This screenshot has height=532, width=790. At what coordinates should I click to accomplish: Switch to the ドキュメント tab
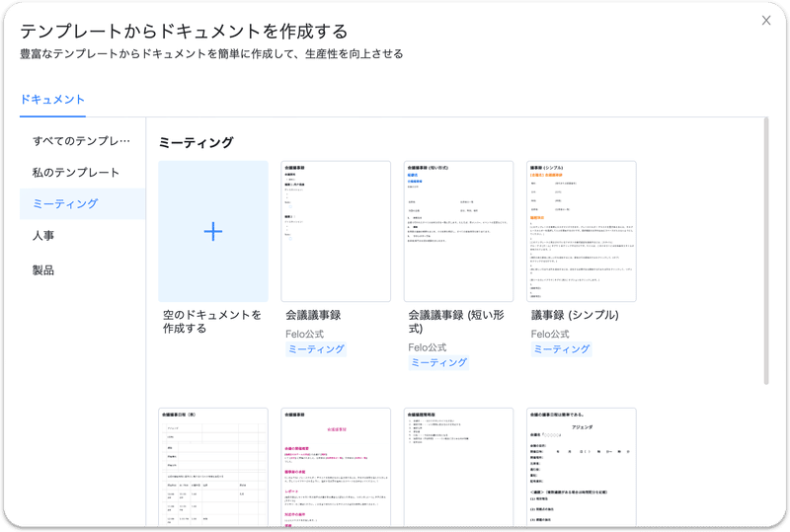coord(52,100)
